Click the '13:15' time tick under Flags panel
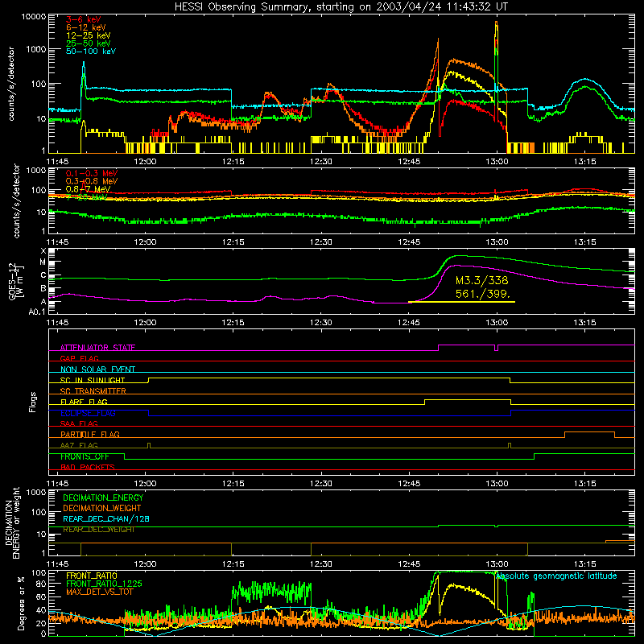This screenshot has height=644, width=644. point(585,483)
